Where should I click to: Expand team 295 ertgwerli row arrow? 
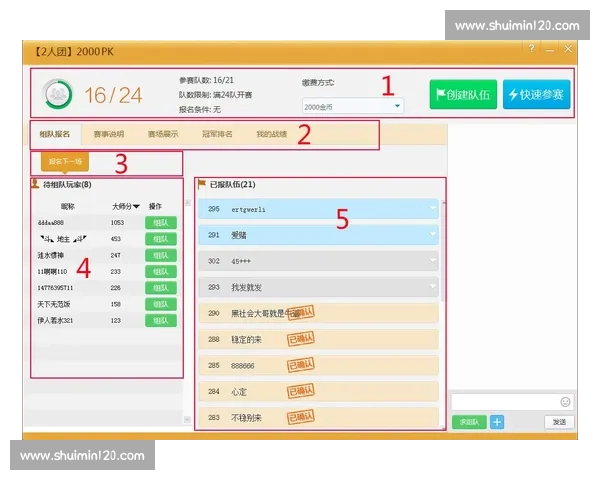tap(432, 209)
